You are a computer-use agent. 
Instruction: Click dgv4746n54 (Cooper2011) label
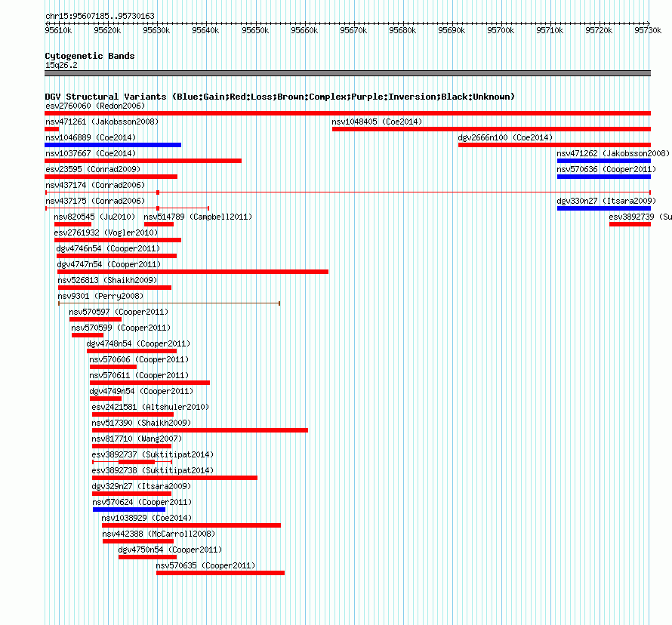coord(108,248)
